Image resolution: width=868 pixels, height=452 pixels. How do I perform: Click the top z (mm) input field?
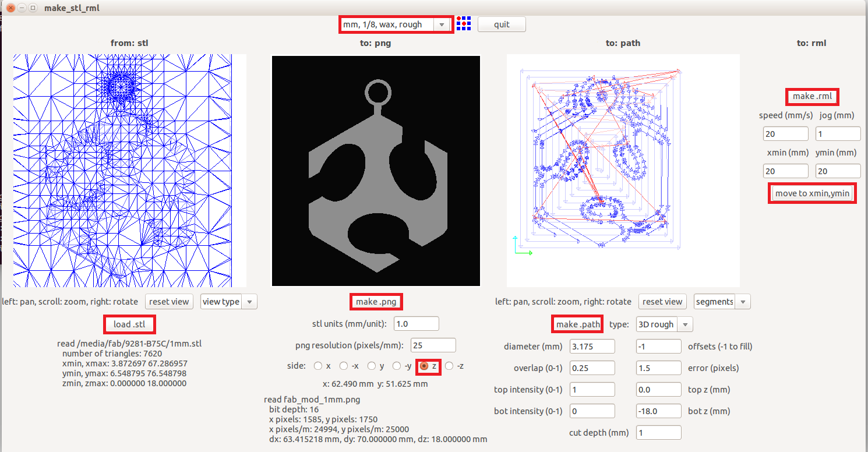click(659, 390)
